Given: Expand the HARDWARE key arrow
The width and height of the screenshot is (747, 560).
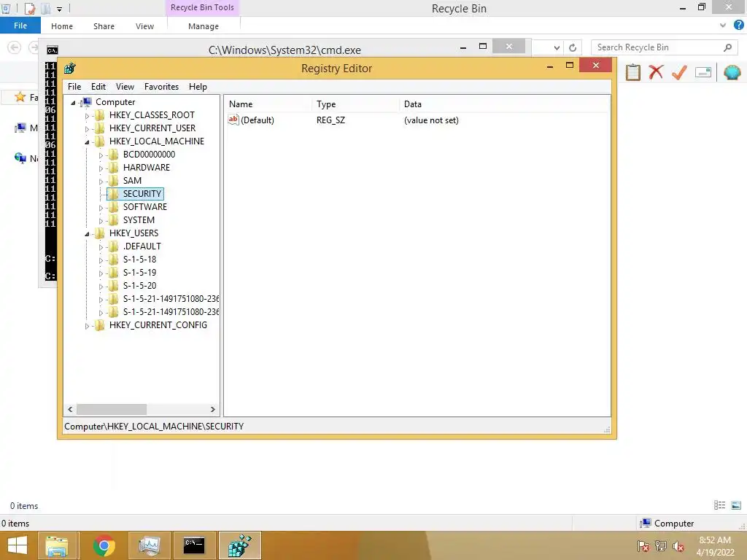Looking at the screenshot, I should point(101,168).
